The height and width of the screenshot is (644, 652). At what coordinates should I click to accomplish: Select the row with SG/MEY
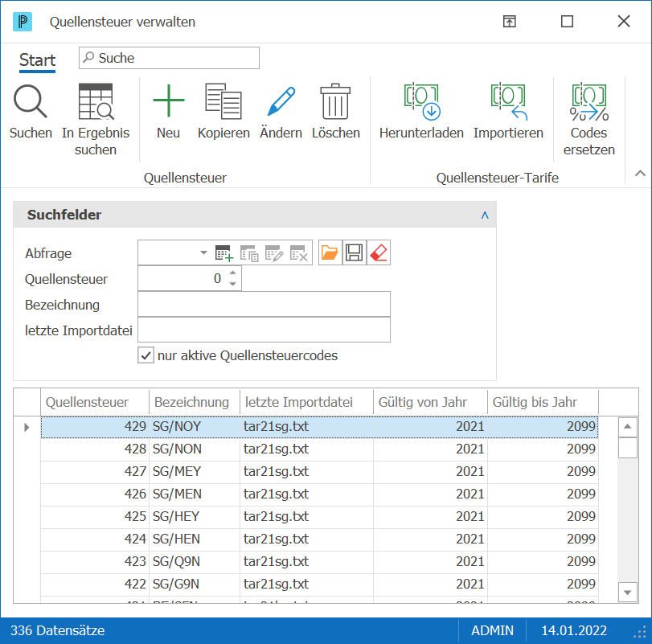tap(319, 471)
